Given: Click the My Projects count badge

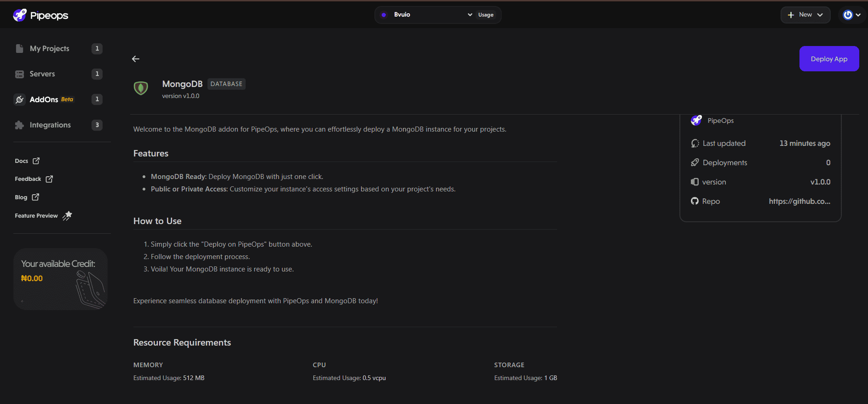Looking at the screenshot, I should coord(97,48).
